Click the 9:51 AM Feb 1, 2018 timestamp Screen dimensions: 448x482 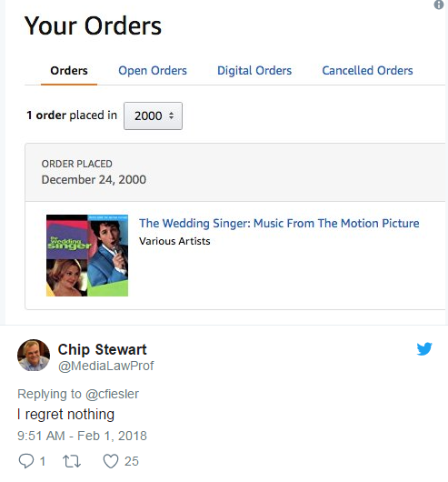point(82,436)
